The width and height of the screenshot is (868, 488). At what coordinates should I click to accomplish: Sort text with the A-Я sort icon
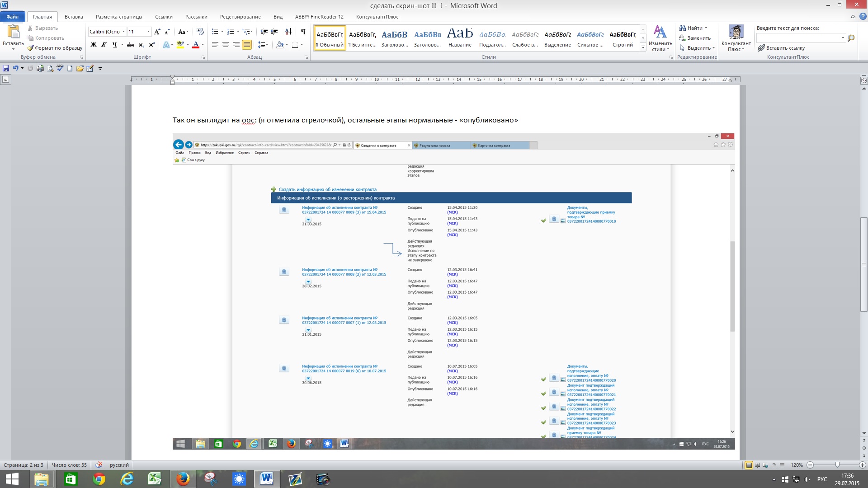[x=288, y=32]
